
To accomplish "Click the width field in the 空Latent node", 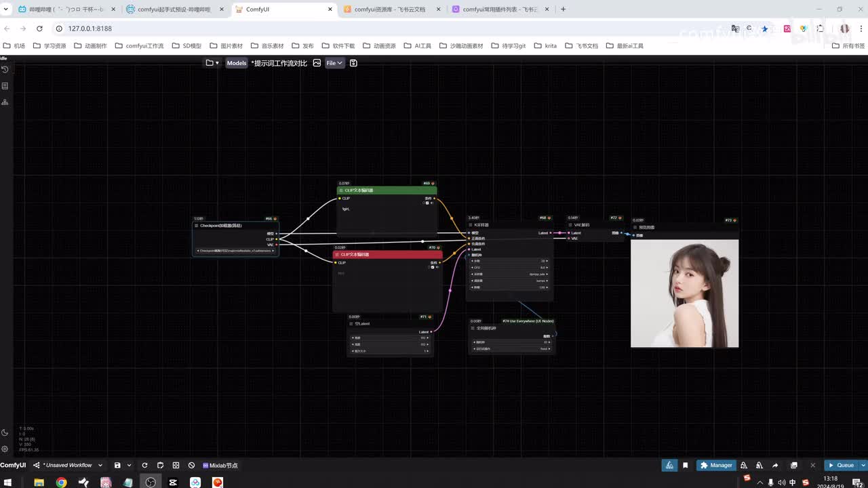I will (x=390, y=338).
